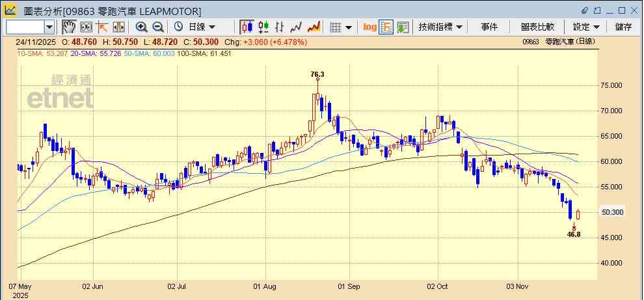Switch to orange area chart type
Screen dimensions: 644x300
pos(314,27)
